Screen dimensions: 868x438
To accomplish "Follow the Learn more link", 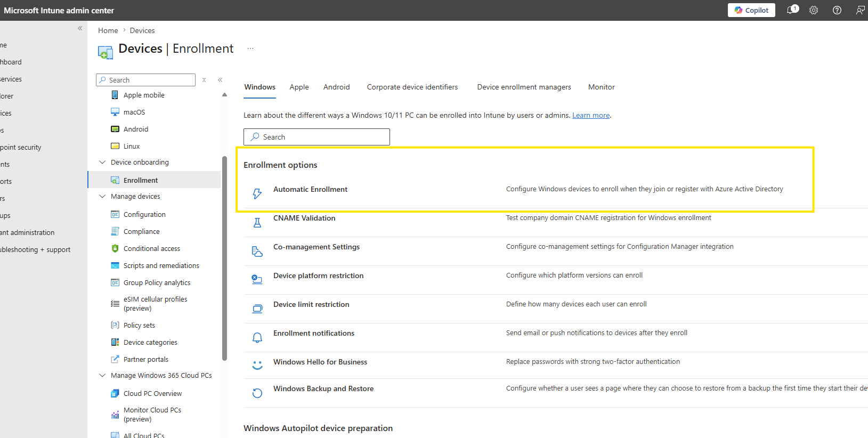I will 591,115.
